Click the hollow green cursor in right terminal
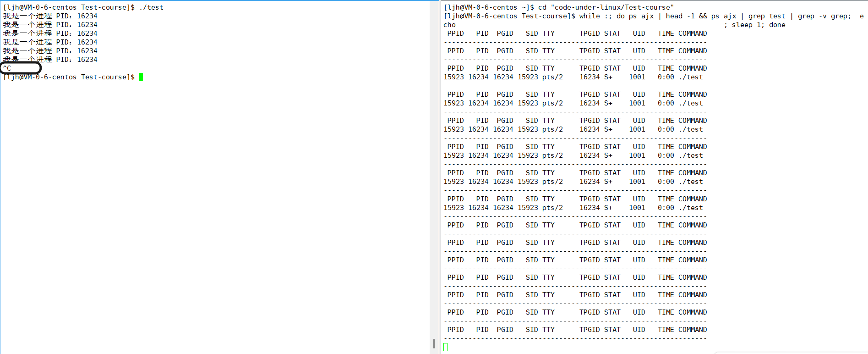The height and width of the screenshot is (354, 868). (x=446, y=347)
